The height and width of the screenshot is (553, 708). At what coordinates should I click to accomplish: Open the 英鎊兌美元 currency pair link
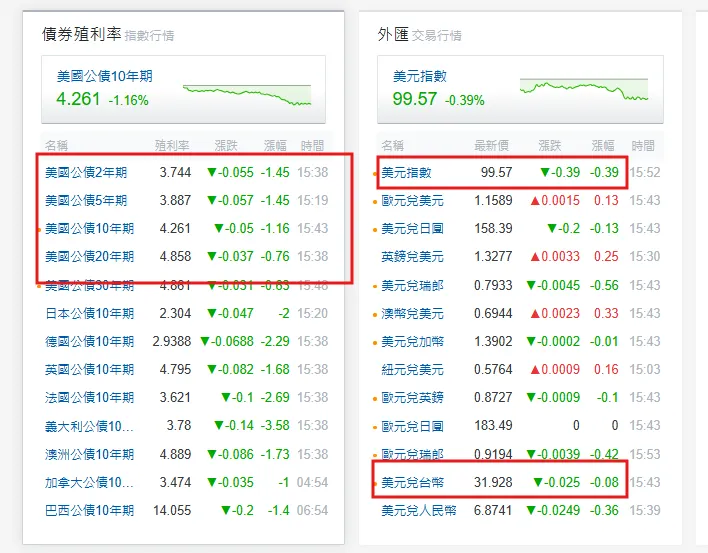tap(412, 256)
